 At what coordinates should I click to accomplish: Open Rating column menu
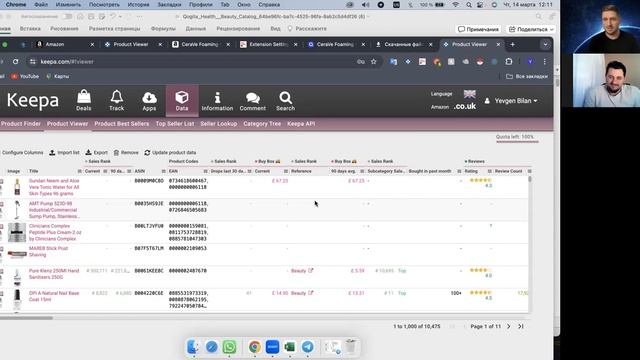point(489,171)
